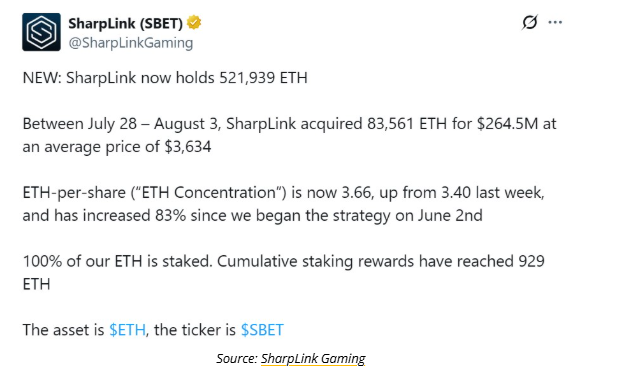Open the SharpLink (SBET) display name
Viewport: 617px width, 372px height.
pos(126,23)
